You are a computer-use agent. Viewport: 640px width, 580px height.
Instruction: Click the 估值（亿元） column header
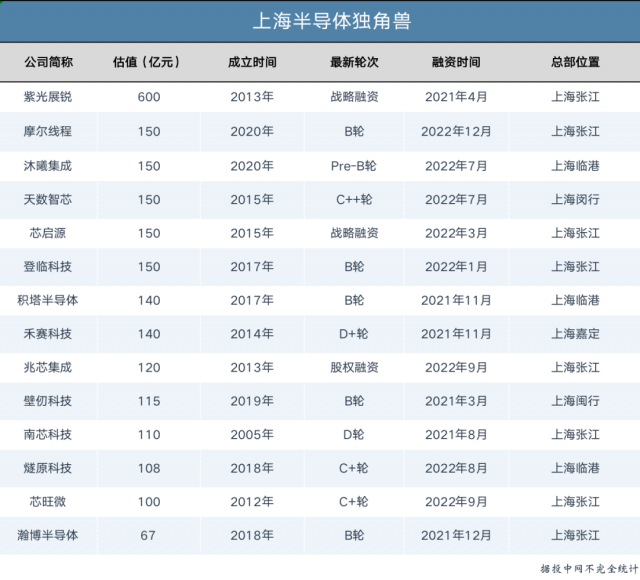click(147, 62)
